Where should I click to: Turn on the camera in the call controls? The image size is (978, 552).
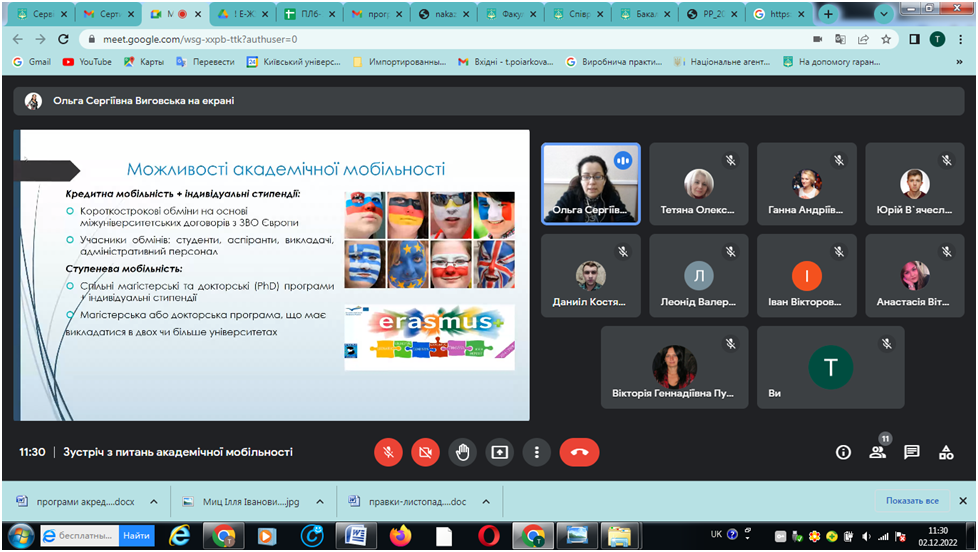coord(425,452)
